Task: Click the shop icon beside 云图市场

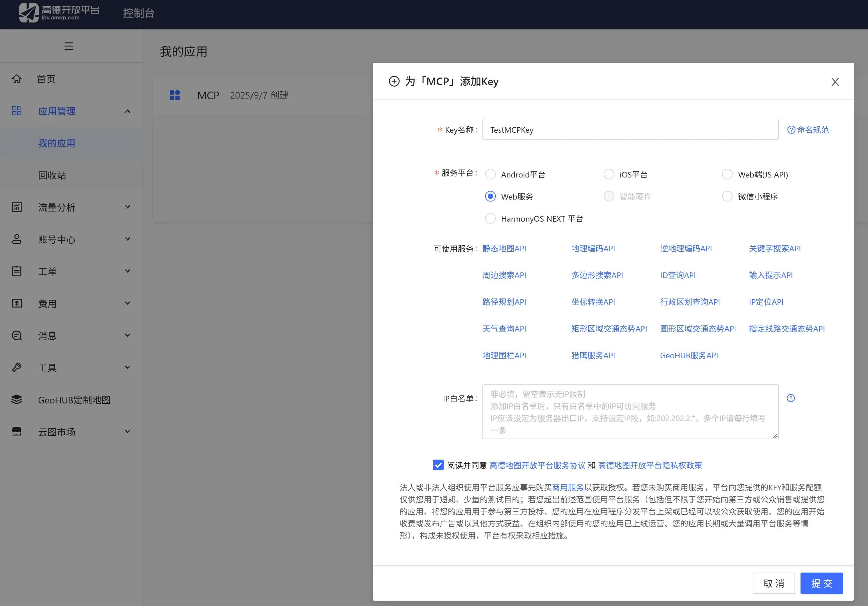Action: [x=17, y=432]
